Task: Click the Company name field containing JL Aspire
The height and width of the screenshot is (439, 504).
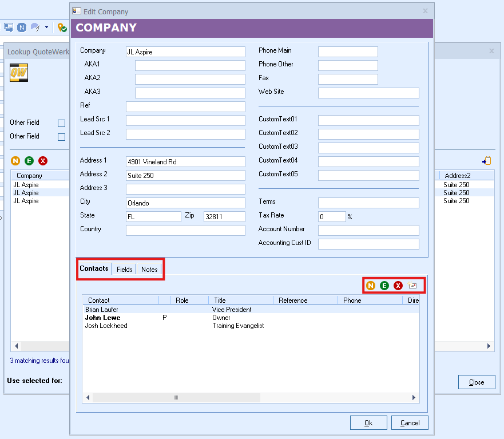Action: point(185,52)
